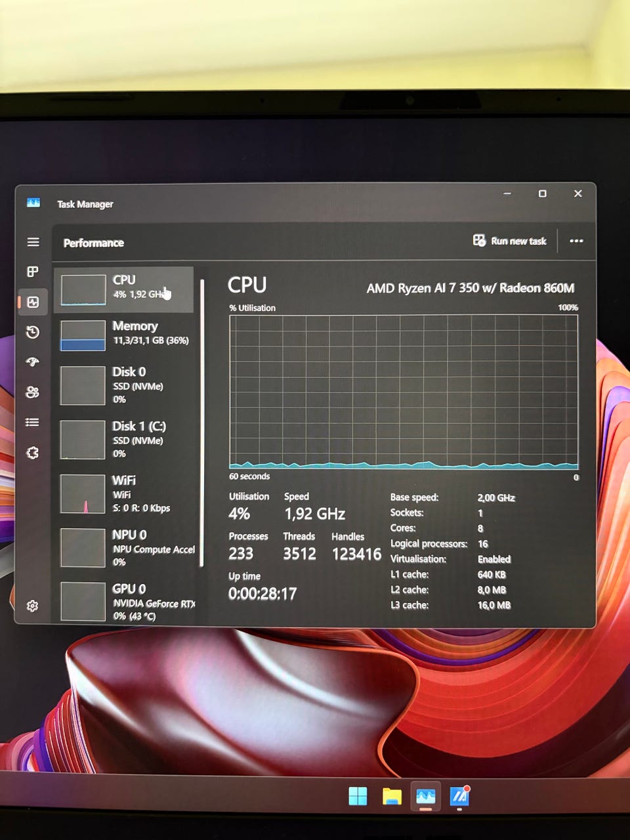Open the Task Manager hamburger navigation menu
This screenshot has height=840, width=630.
point(33,242)
